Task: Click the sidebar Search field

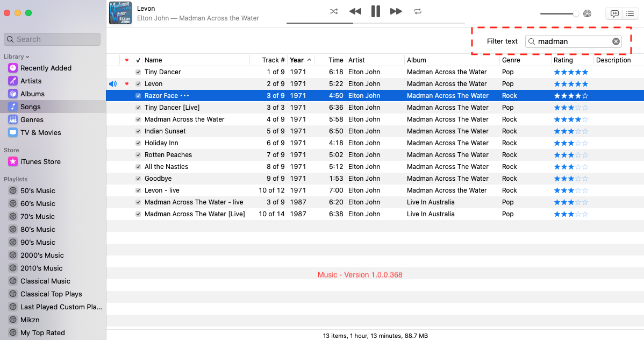Action: [x=52, y=39]
